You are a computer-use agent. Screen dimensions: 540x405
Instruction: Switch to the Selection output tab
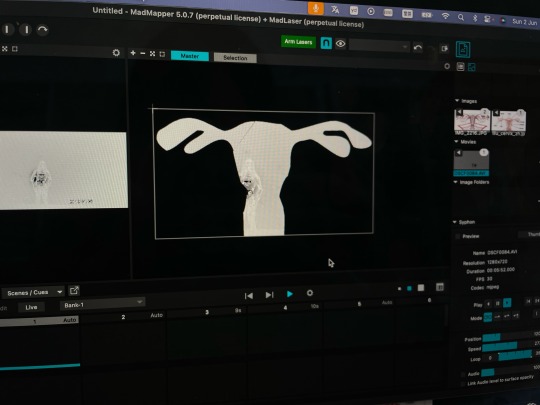[x=235, y=58]
